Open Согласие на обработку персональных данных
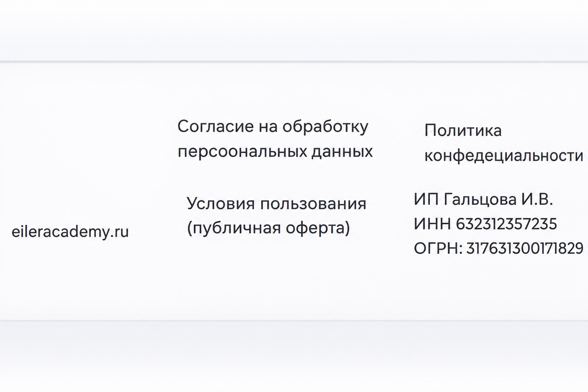 click(275, 139)
